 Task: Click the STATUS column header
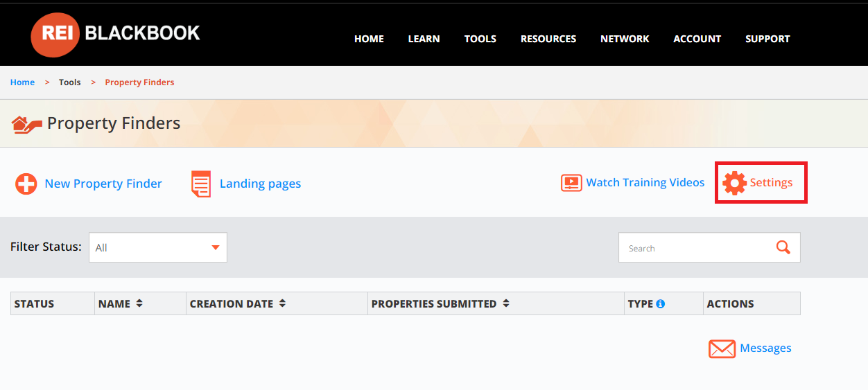(53, 303)
